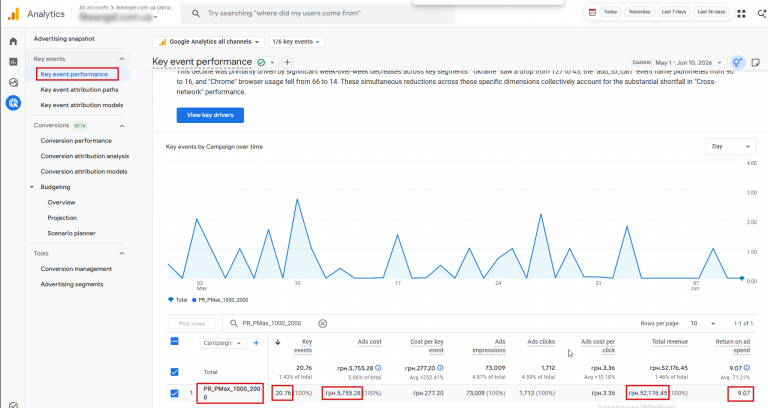Toggle the select-all rows checkbox
The image size is (768, 408).
(174, 341)
